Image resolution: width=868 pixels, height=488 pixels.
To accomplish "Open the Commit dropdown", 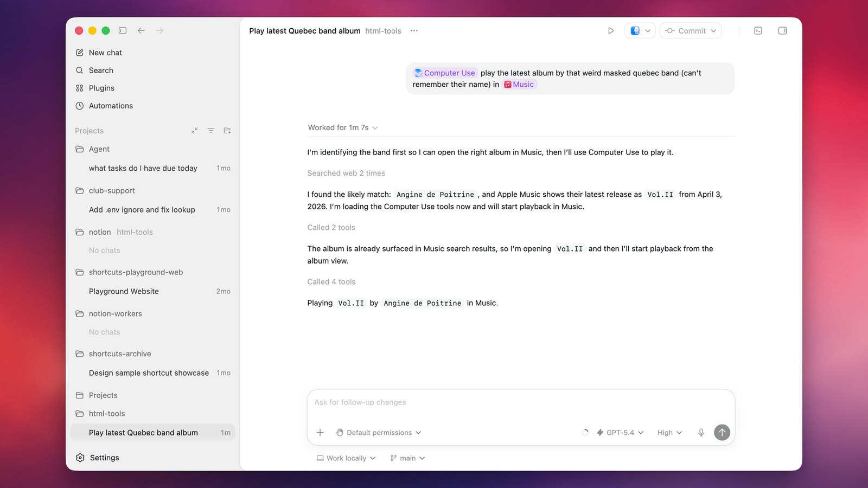I will click(691, 31).
